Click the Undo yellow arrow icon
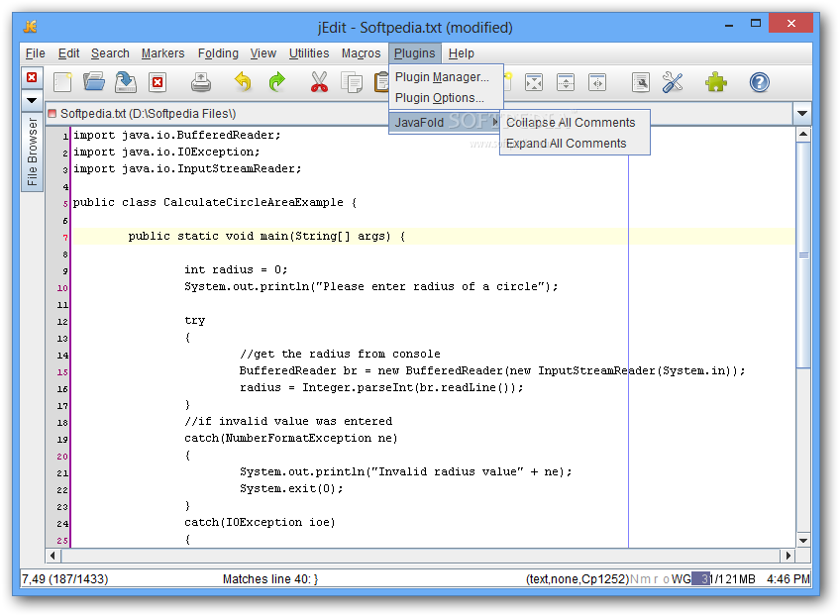This screenshot has width=840, height=616. point(244,82)
